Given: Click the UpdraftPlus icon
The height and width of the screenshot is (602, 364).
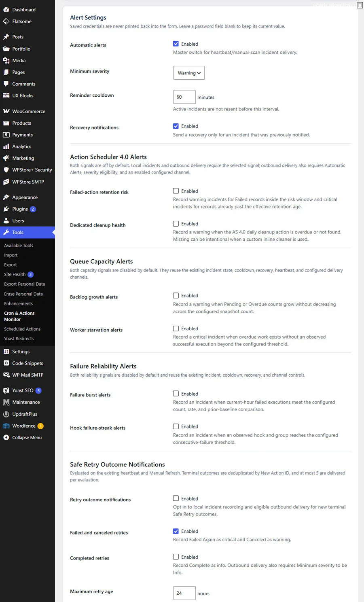Looking at the screenshot, I should (6, 414).
